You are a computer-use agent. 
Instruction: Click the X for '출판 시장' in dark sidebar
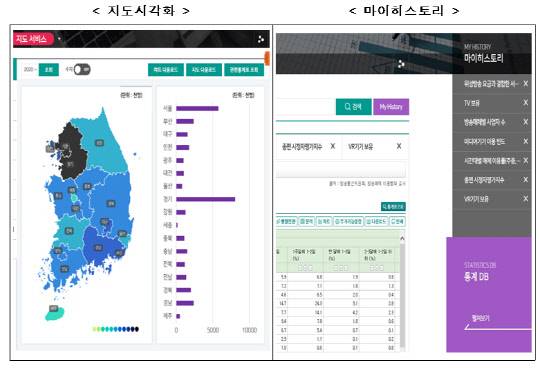526,180
